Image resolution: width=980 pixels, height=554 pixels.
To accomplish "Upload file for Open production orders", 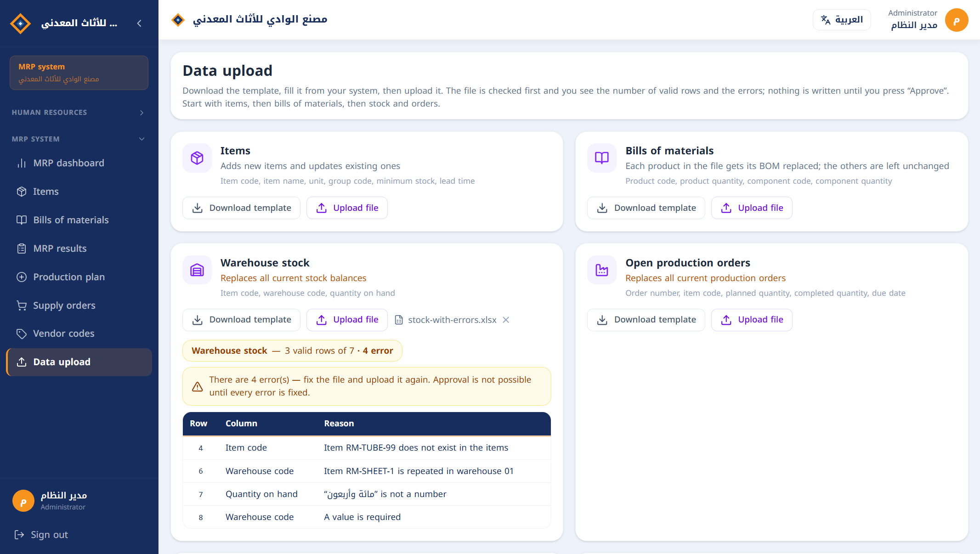I will 752,320.
